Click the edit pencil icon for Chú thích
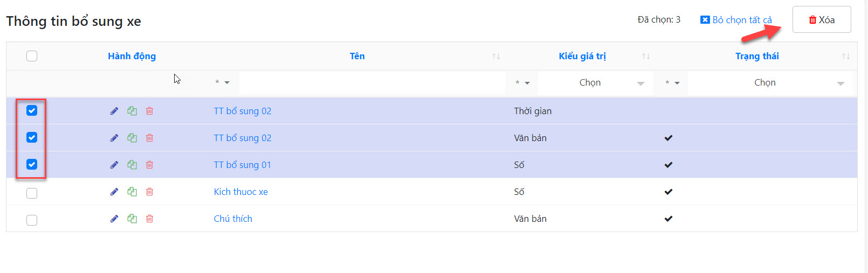Screen dimensions: 868x273 point(114,219)
